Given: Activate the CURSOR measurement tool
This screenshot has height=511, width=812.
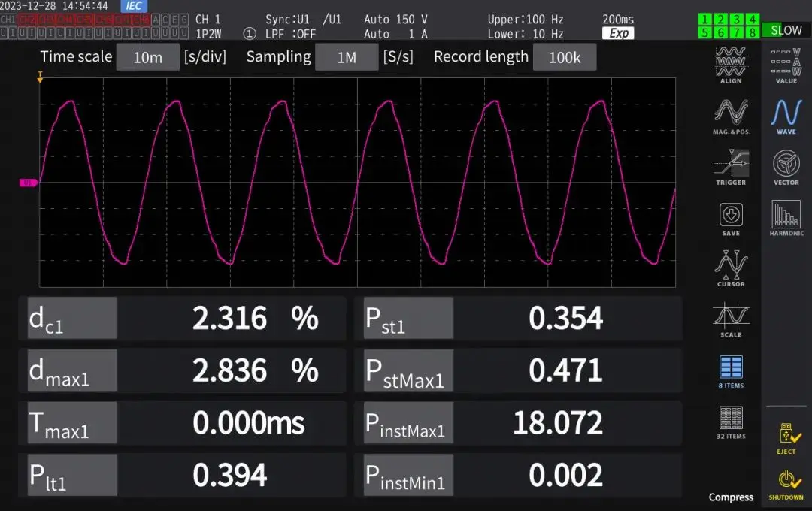Looking at the screenshot, I should [730, 268].
